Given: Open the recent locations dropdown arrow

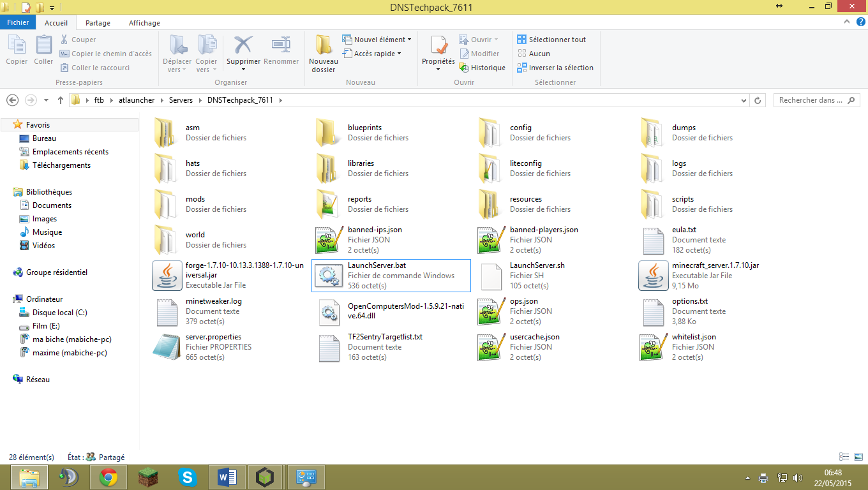Looking at the screenshot, I should tap(46, 100).
